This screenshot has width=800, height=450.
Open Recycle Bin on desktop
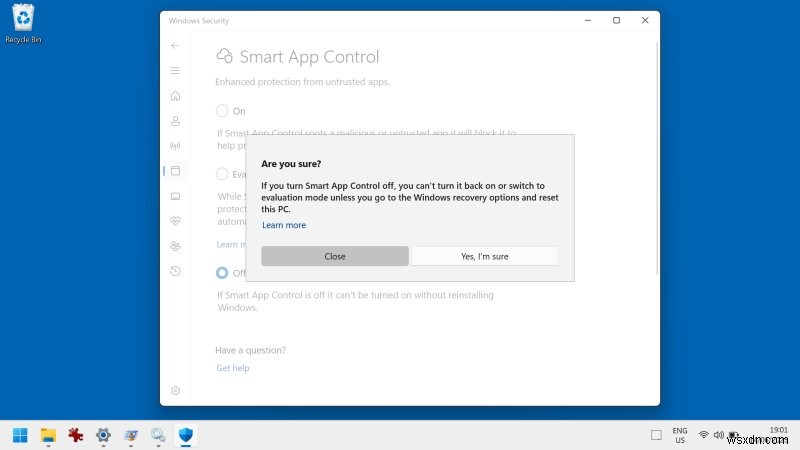coord(23,23)
